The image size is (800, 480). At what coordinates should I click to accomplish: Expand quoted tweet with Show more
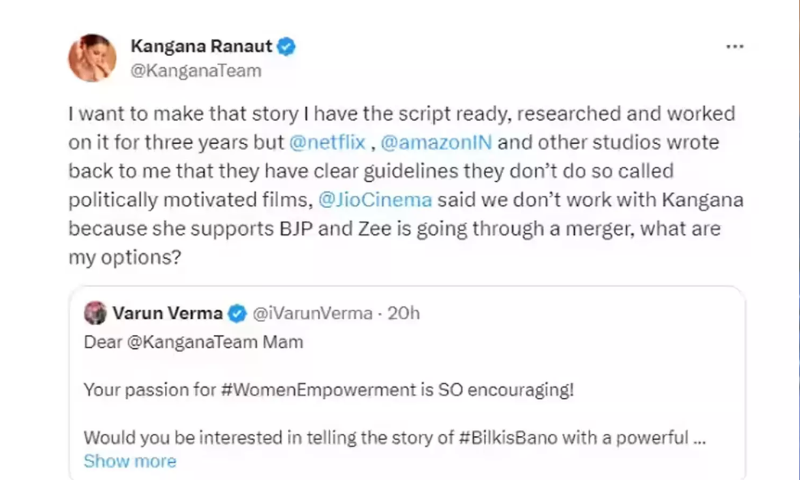(x=130, y=461)
